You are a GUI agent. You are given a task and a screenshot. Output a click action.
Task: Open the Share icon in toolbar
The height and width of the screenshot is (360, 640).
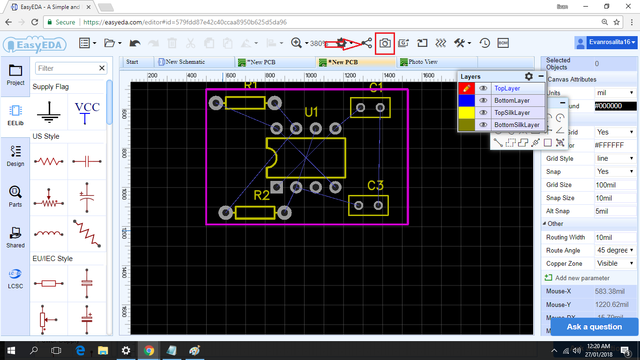click(x=367, y=43)
